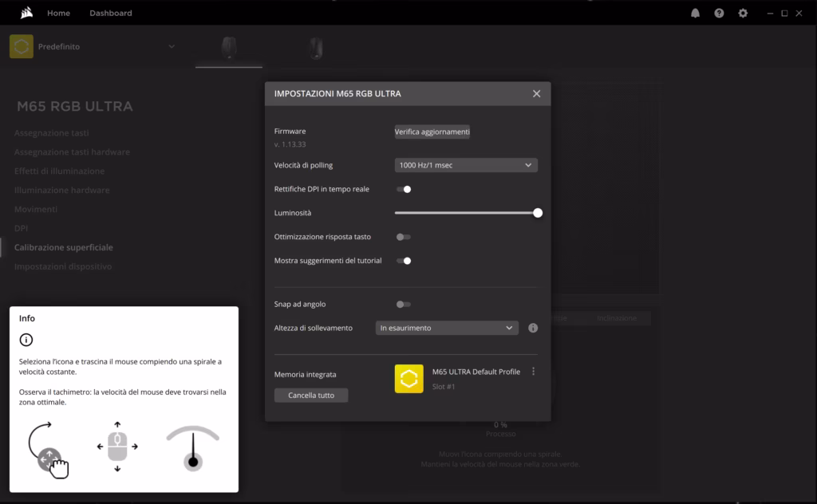
Task: Click the Predefinito profile yellow icon
Action: tap(22, 46)
